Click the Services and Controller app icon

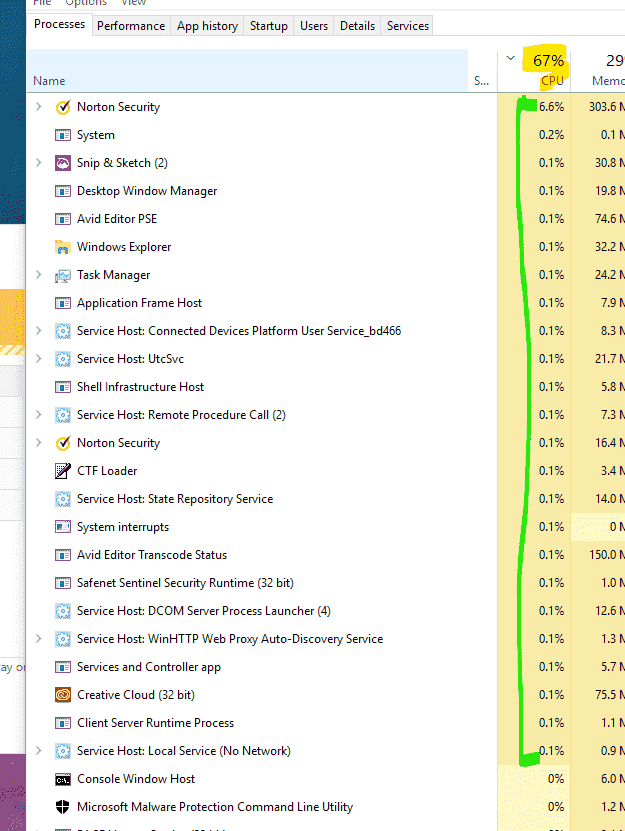[x=63, y=667]
